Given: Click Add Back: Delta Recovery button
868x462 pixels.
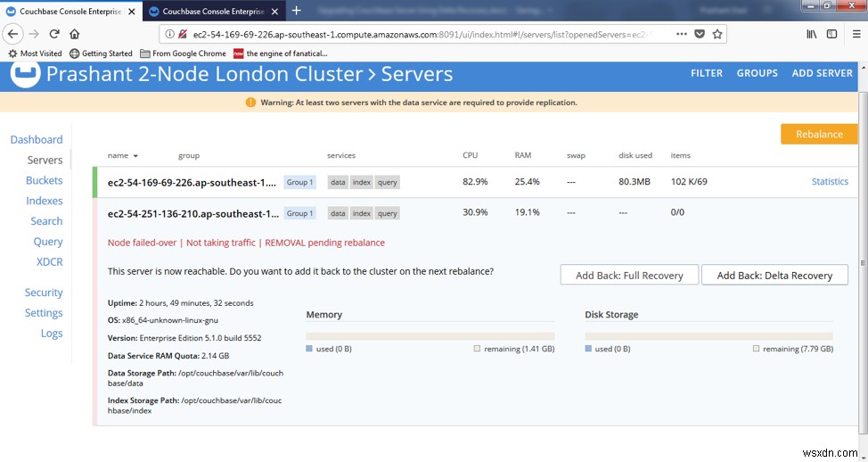Looking at the screenshot, I should coord(774,276).
